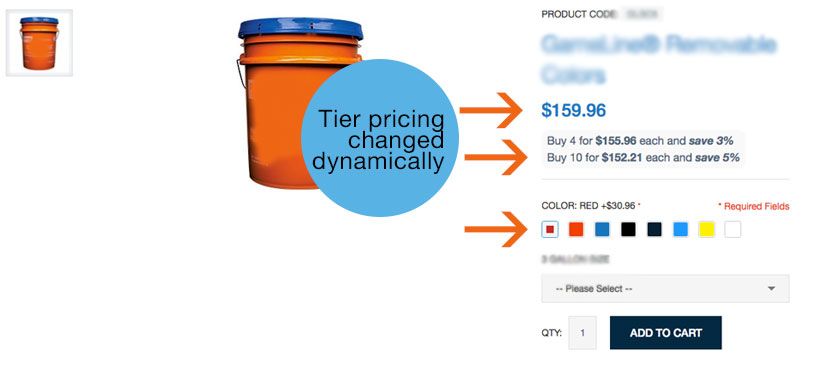Click the Buy 10 for $152.21 tier offer
The height and width of the screenshot is (384, 822).
[x=643, y=157]
